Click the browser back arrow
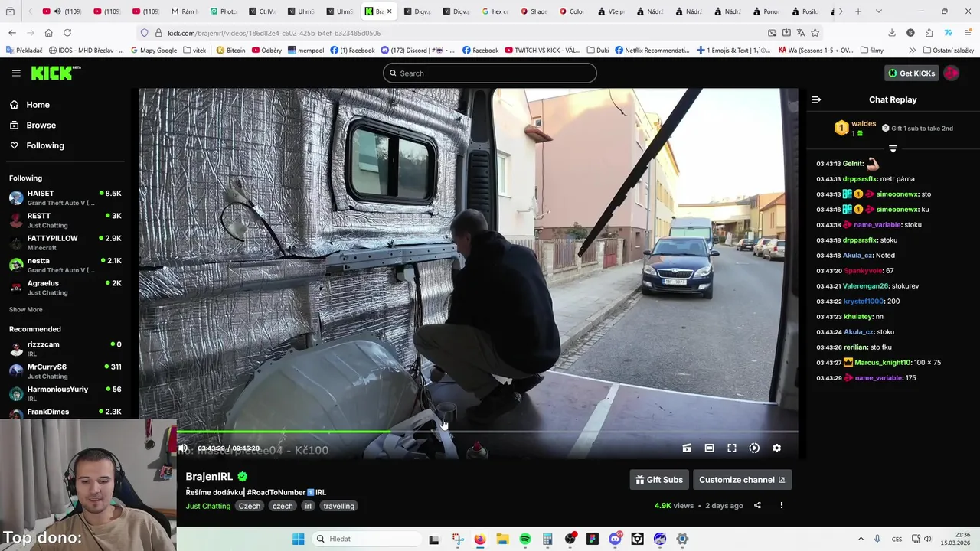Viewport: 980px width, 551px height. click(x=12, y=33)
